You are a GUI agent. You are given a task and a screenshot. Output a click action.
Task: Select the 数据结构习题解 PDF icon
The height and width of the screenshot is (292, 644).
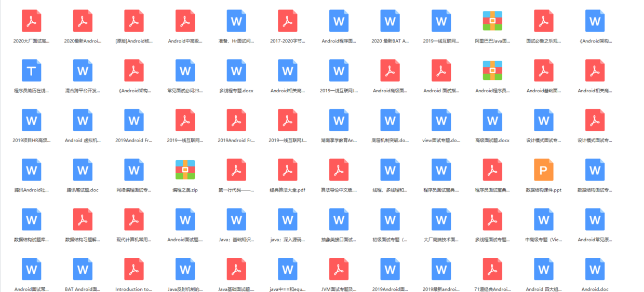[83, 220]
